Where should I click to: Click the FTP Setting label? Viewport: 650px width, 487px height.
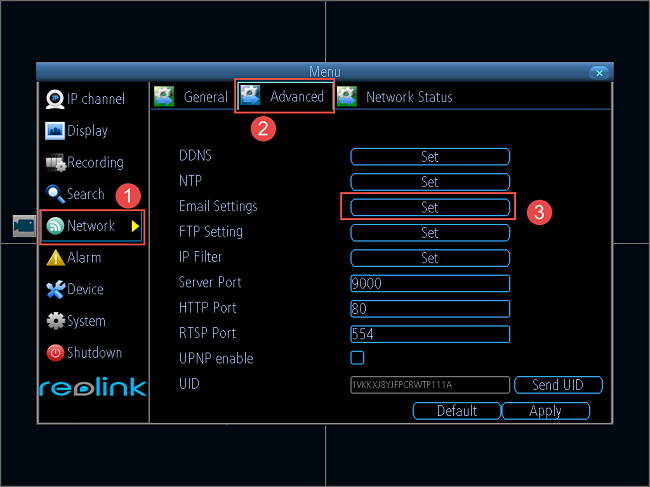(x=211, y=232)
